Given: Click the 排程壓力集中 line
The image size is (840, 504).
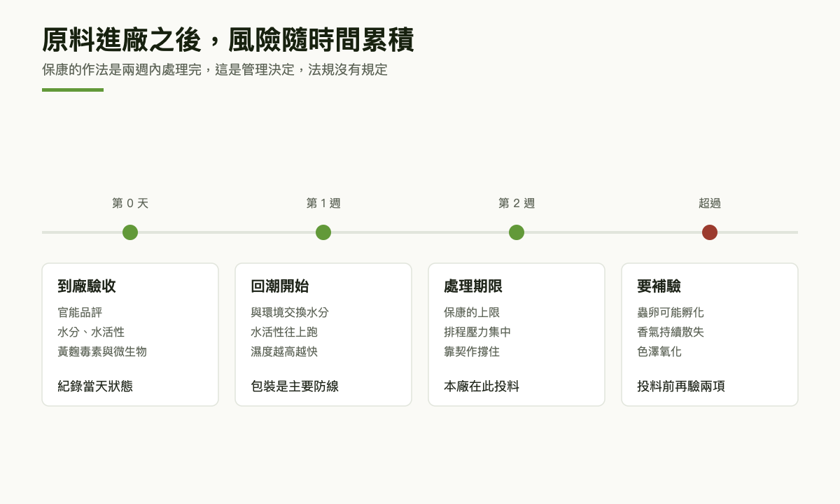Looking at the screenshot, I should point(477,332).
